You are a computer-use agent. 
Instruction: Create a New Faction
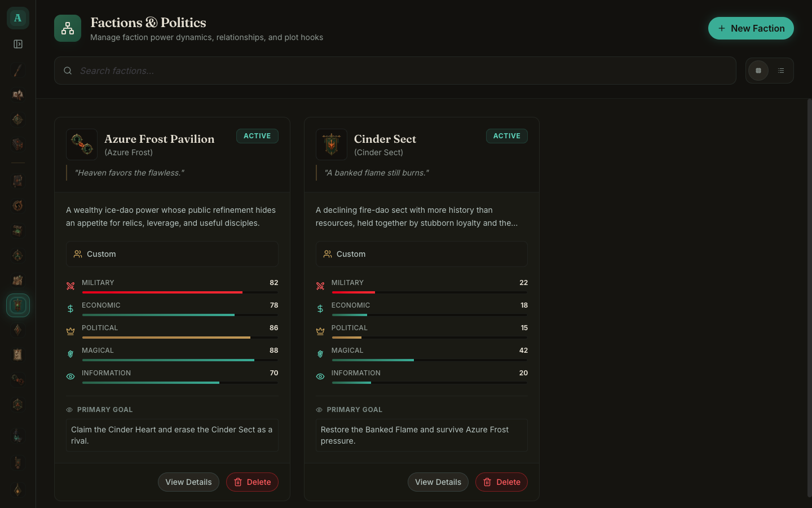[751, 28]
